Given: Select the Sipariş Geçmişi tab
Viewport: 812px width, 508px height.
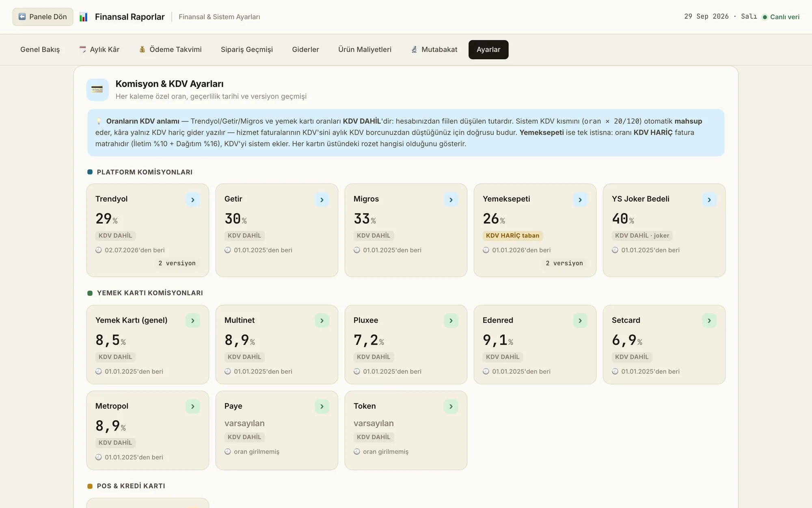Looking at the screenshot, I should click(247, 50).
